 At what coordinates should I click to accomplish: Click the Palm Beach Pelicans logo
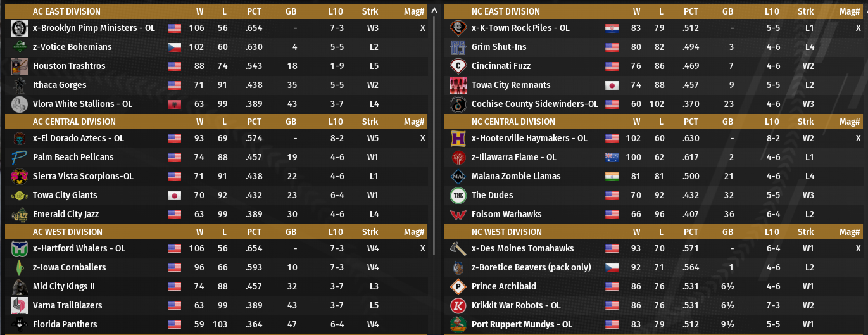(19, 157)
